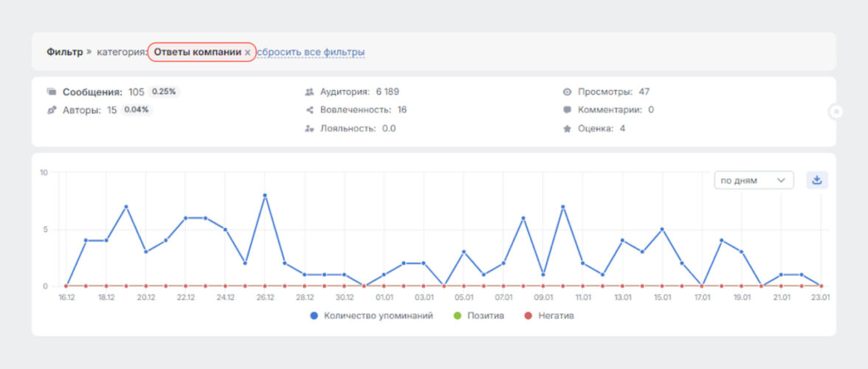Click the eye icon next to Просмотры

(567, 92)
